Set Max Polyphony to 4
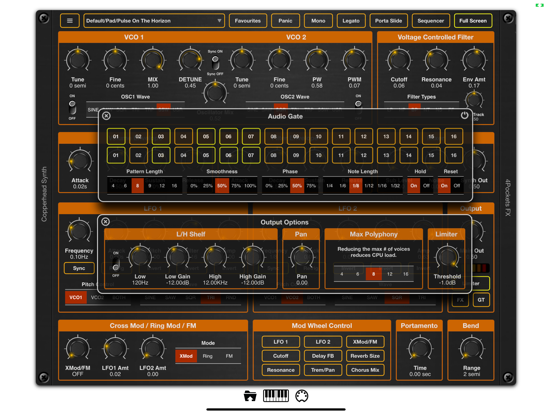Viewport: 552px width, 414px height. point(342,274)
